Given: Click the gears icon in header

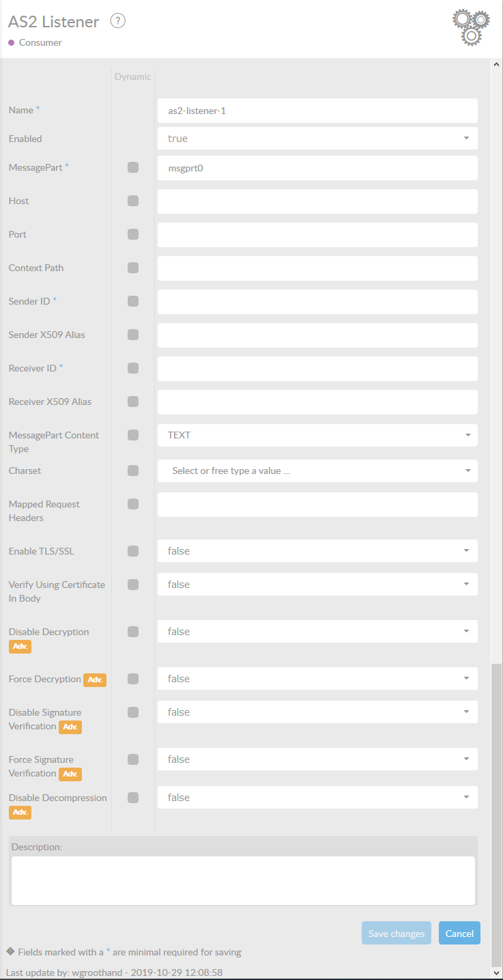Looking at the screenshot, I should click(x=471, y=27).
